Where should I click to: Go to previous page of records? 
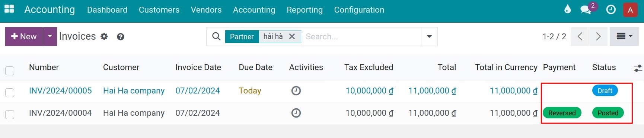(x=580, y=36)
